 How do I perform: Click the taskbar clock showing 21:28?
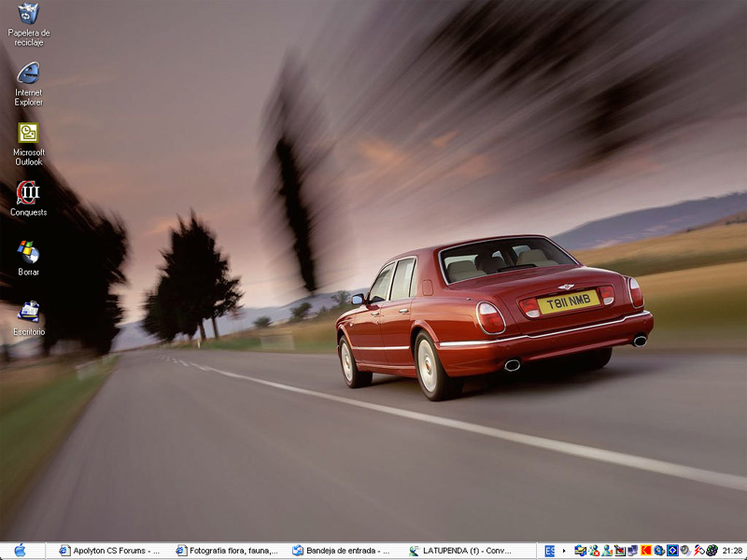[732, 551]
